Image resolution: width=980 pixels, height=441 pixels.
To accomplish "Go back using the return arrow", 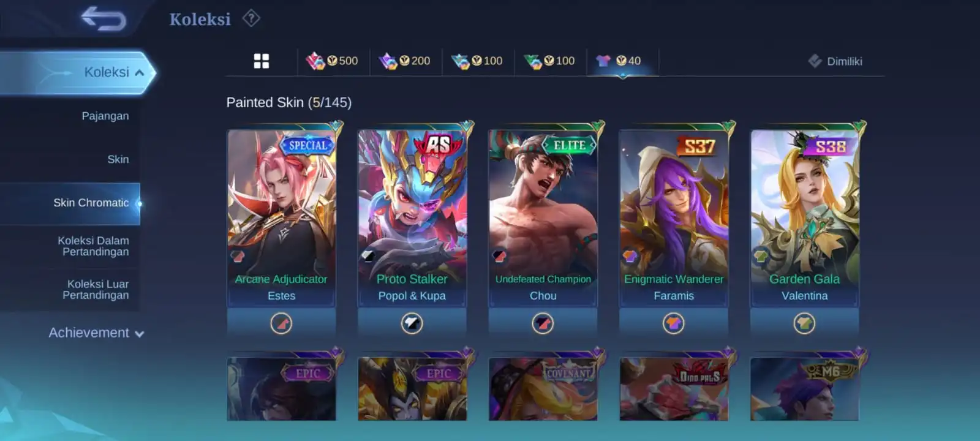I will (x=104, y=18).
